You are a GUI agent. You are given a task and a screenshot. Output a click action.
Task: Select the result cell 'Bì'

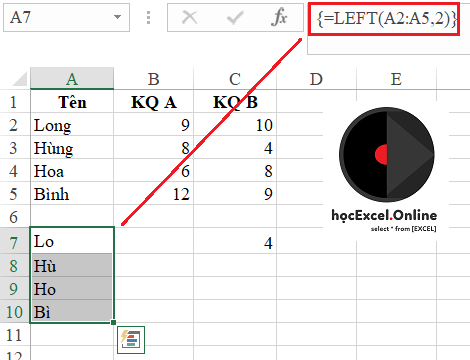[x=72, y=311]
